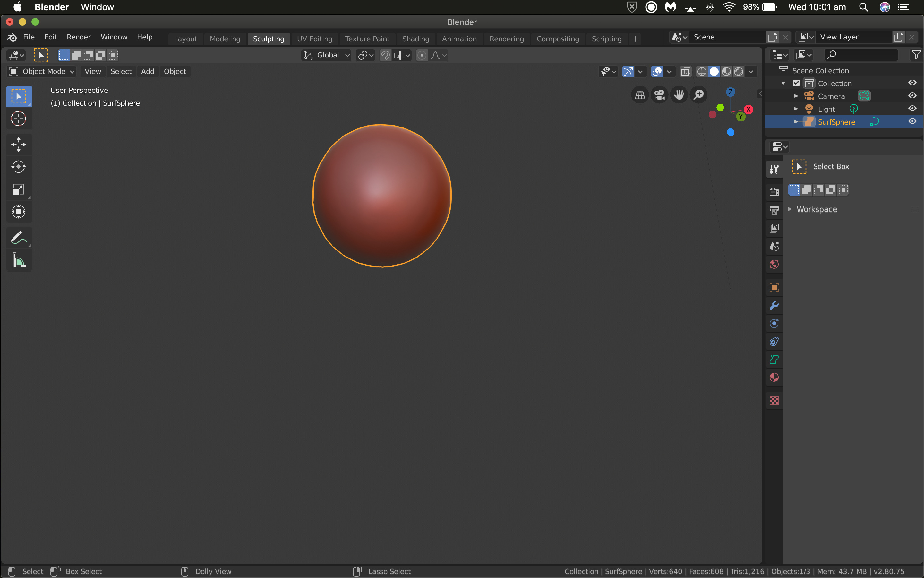Click the Scene name field
The height and width of the screenshot is (578, 924).
(727, 37)
